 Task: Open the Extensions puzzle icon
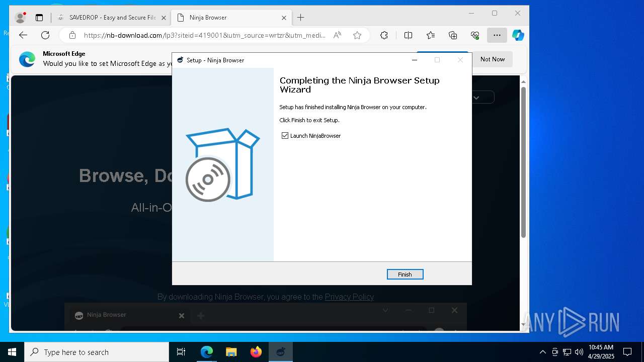(x=384, y=35)
